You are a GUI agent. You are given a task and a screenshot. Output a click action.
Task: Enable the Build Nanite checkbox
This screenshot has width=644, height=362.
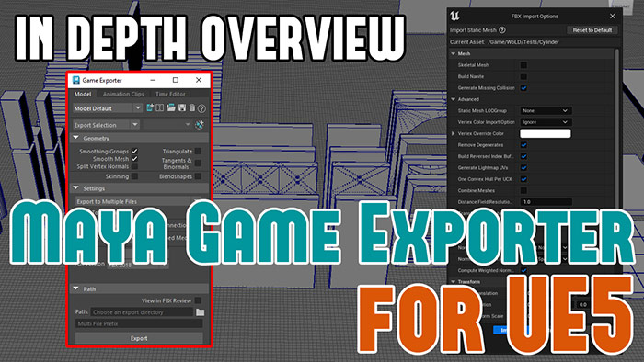pyautogui.click(x=523, y=76)
